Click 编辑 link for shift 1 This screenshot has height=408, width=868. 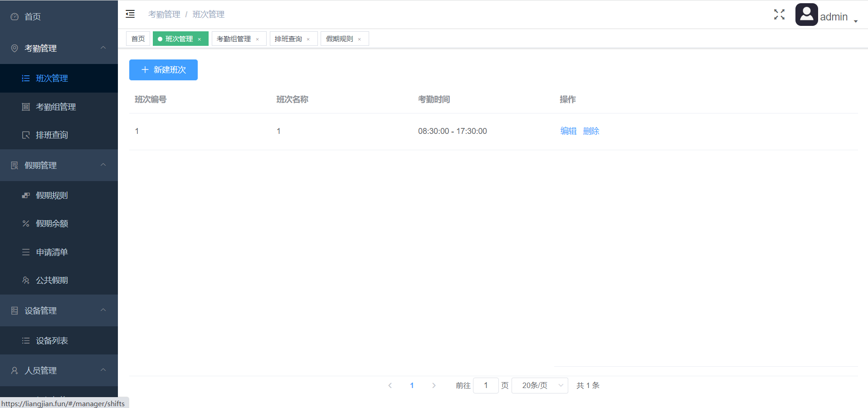(568, 131)
